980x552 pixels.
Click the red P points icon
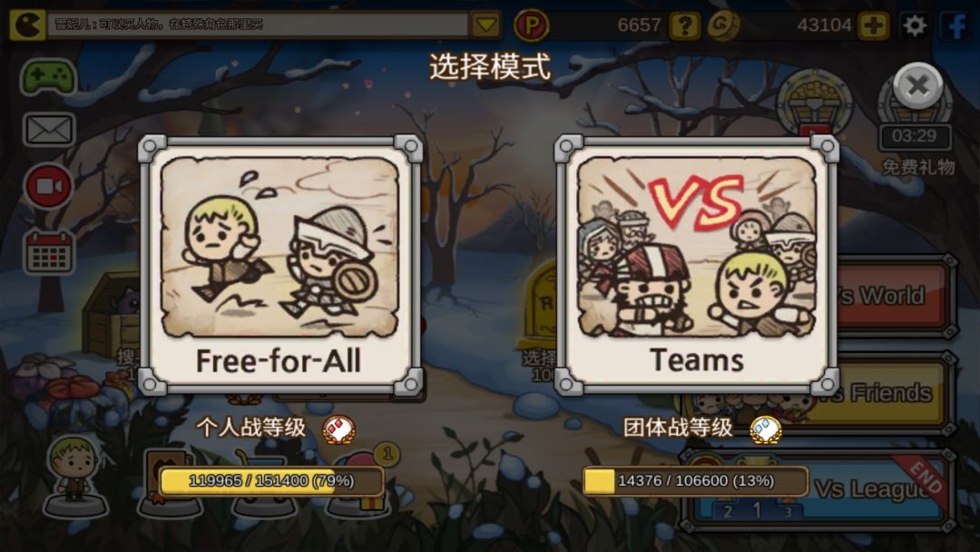[x=531, y=25]
